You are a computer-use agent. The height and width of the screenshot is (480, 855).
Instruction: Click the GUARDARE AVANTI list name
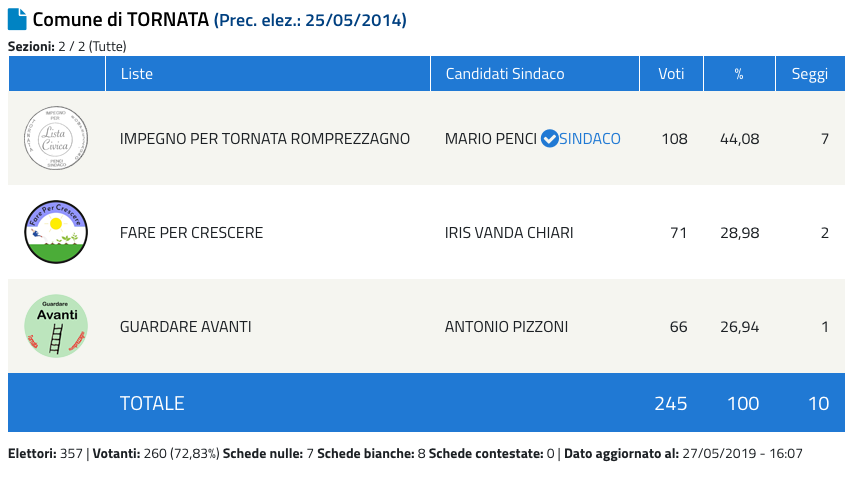pyautogui.click(x=185, y=327)
